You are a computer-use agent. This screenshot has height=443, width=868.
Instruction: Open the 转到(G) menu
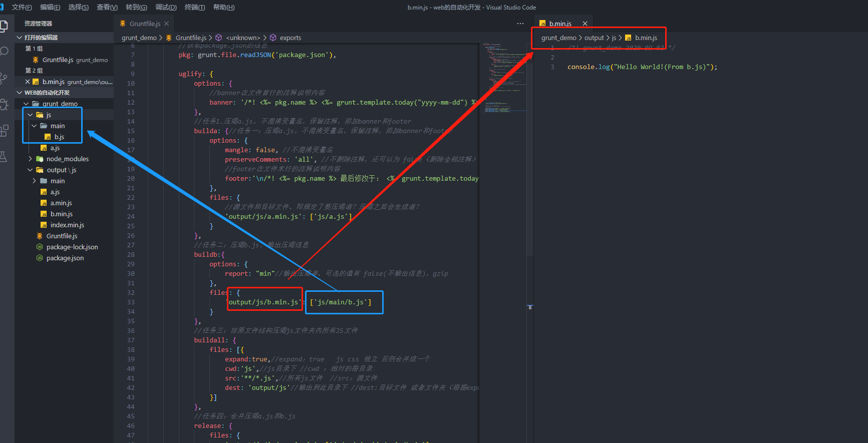coord(137,7)
